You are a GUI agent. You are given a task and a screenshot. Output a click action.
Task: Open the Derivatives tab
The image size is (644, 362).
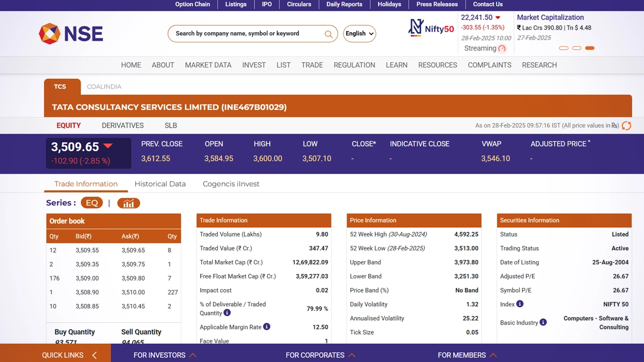(x=123, y=125)
